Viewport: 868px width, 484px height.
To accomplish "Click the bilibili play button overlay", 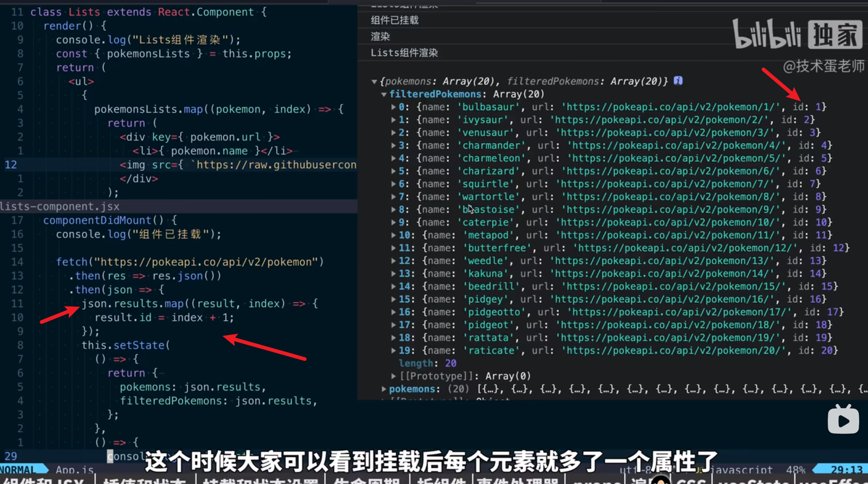I will pyautogui.click(x=843, y=419).
